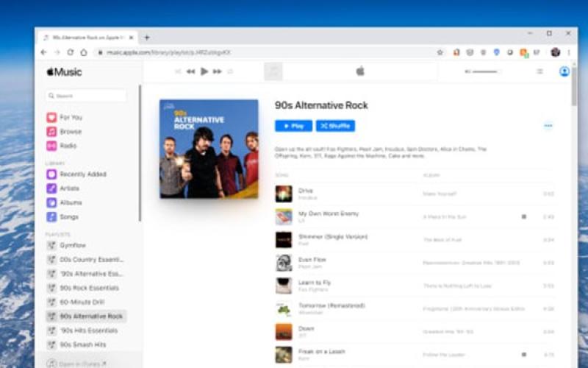
Task: Click Drive album artwork thumbnail
Action: click(284, 194)
